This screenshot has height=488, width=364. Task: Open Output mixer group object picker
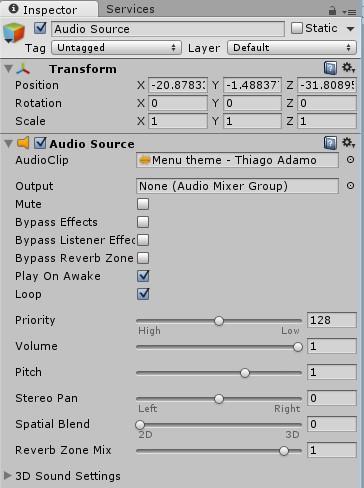(350, 186)
